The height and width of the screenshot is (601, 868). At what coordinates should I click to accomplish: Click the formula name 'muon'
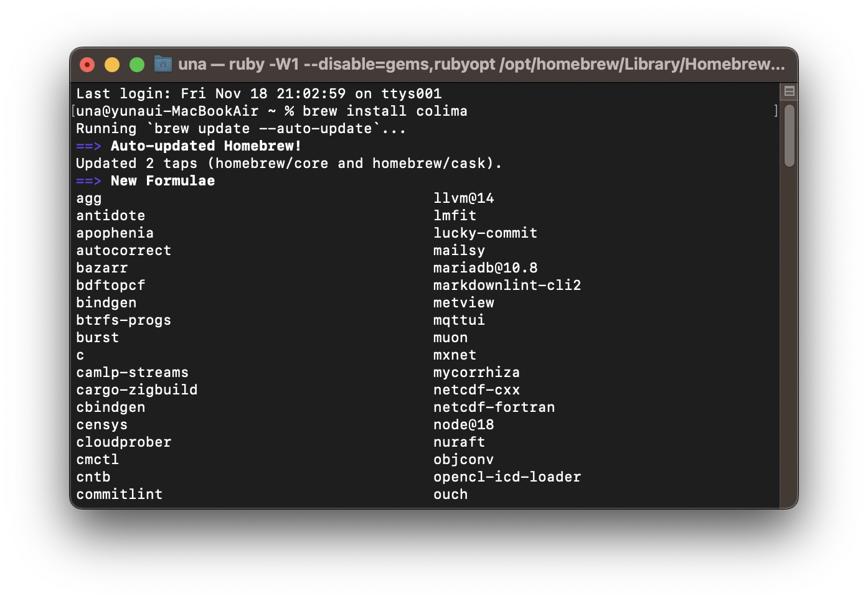tap(451, 338)
